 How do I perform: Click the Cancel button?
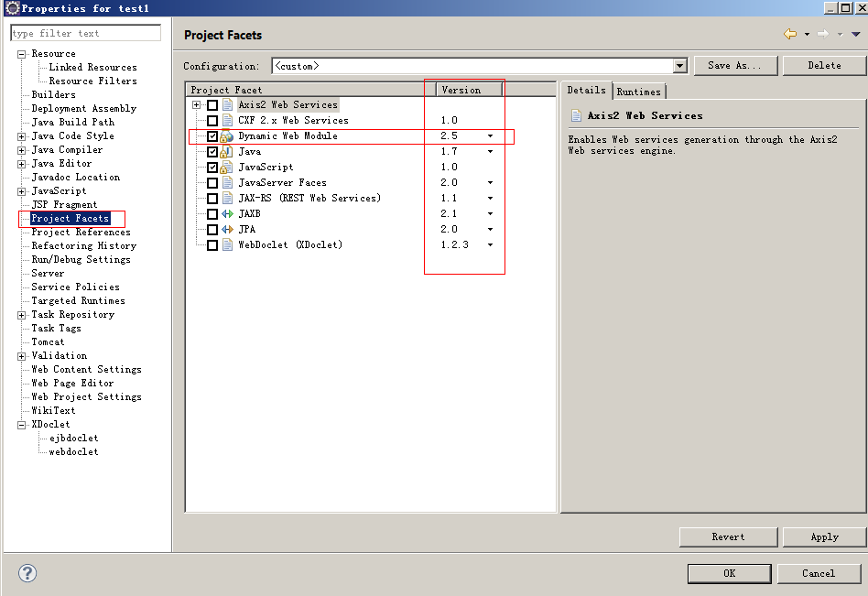coord(819,573)
